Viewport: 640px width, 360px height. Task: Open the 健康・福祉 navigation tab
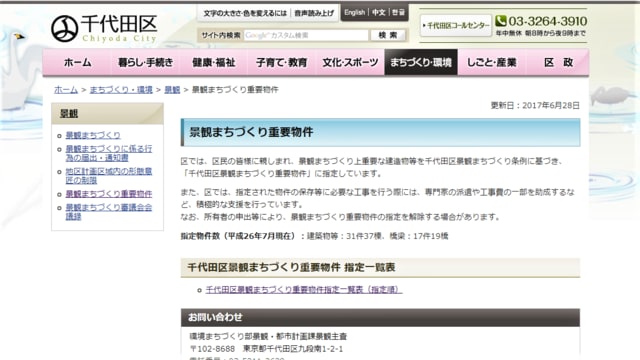pos(213,62)
